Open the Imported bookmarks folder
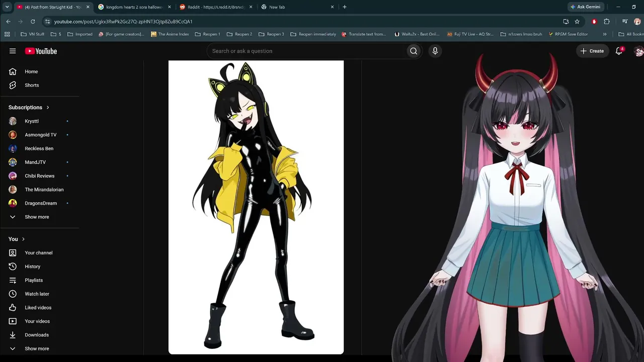 tap(80, 34)
